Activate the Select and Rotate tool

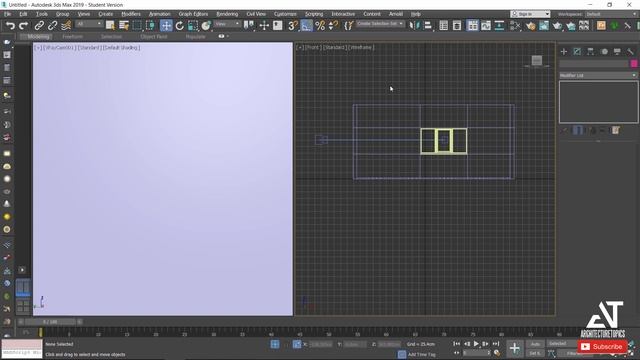tap(180, 26)
